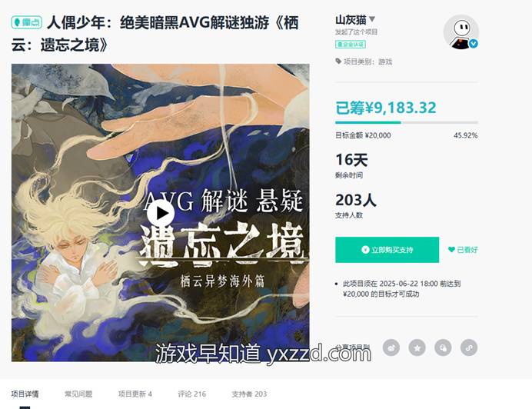Switch to 常见问题 tab

(78, 394)
